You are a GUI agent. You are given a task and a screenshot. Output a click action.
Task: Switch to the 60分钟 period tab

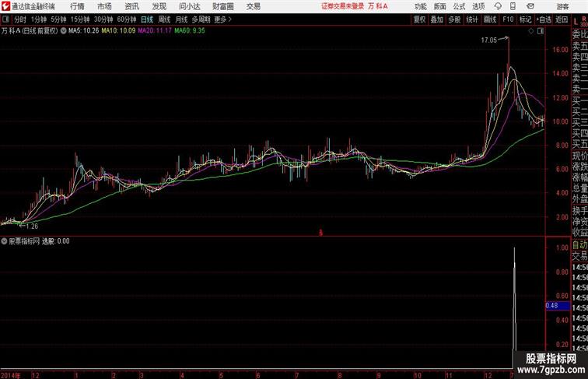coord(127,19)
